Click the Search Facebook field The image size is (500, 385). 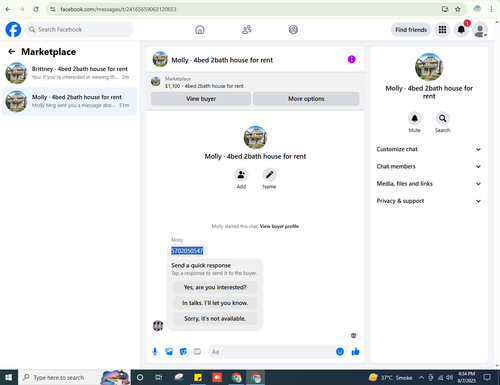coord(79,30)
